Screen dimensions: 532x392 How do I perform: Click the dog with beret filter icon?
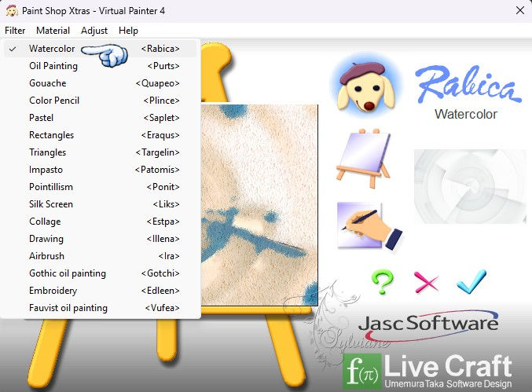[366, 86]
